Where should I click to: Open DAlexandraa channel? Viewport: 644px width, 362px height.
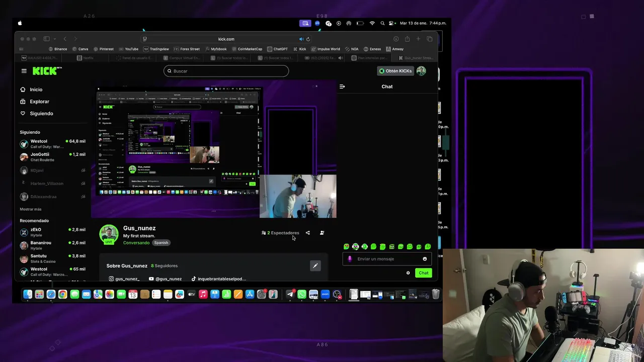pos(52,197)
